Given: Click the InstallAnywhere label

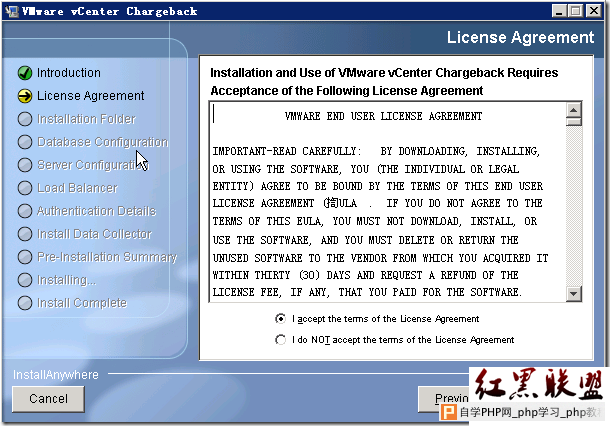Looking at the screenshot, I should coord(56,375).
